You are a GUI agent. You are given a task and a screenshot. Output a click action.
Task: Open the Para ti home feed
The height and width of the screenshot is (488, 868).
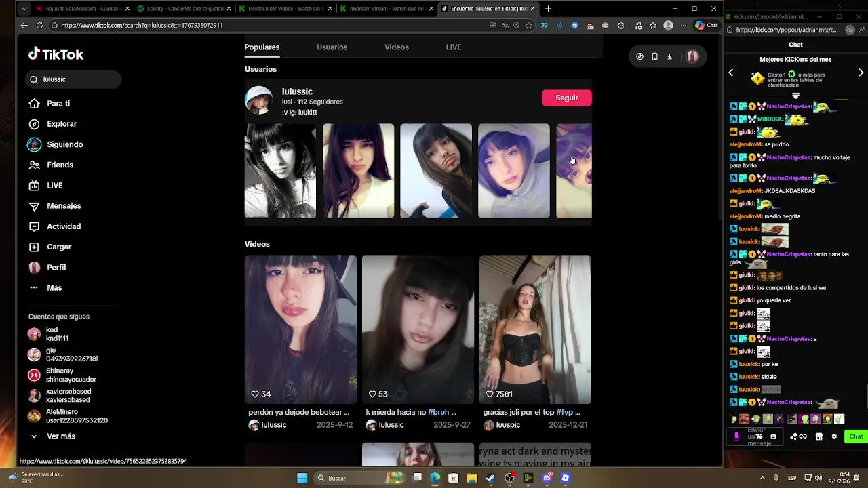coord(50,104)
